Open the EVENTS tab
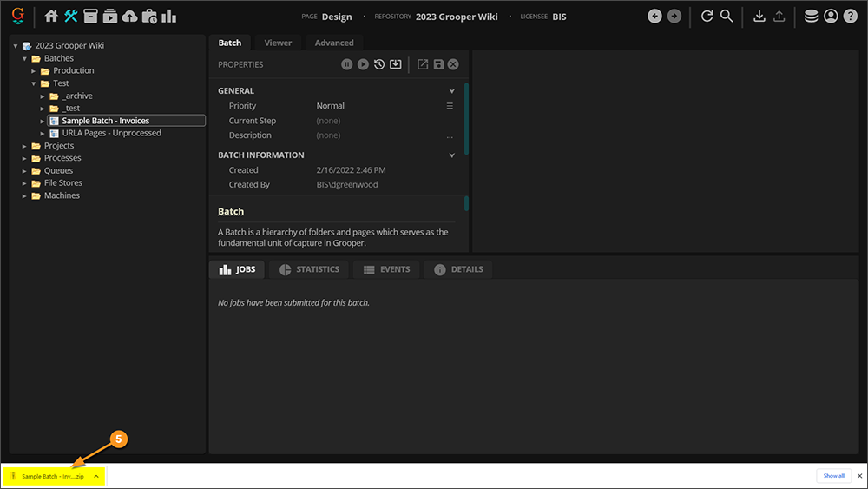The width and height of the screenshot is (868, 489). 386,269
